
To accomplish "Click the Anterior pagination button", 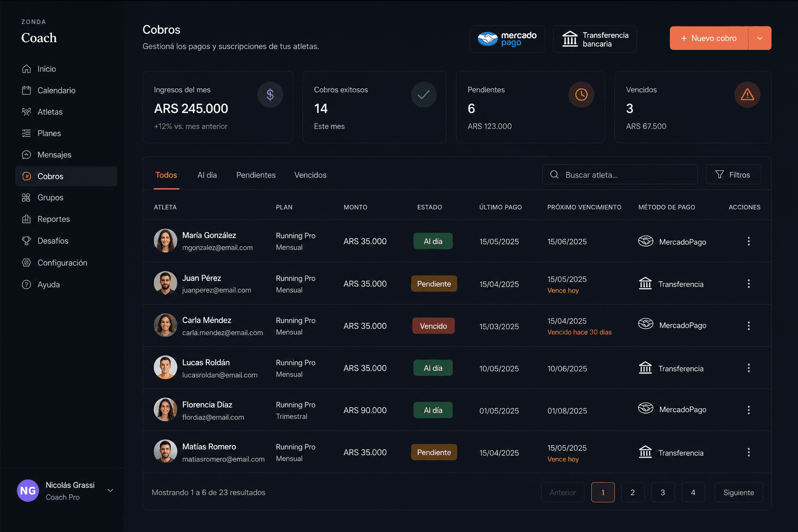I will coord(563,493).
